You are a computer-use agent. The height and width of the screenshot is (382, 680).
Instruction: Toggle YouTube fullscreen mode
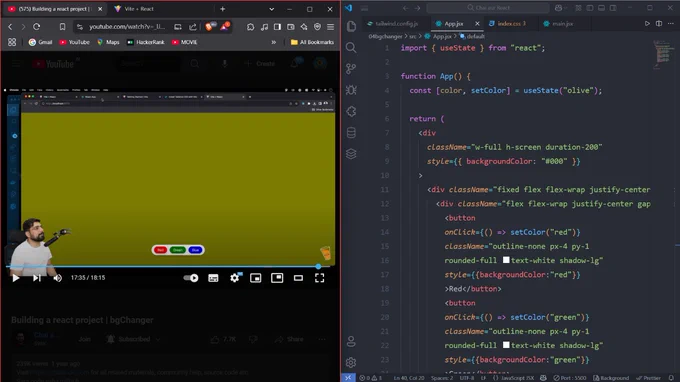[320, 278]
